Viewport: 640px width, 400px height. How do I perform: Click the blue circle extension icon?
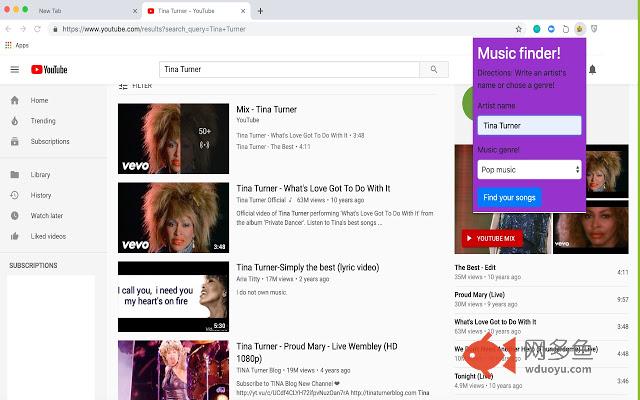[x=551, y=29]
